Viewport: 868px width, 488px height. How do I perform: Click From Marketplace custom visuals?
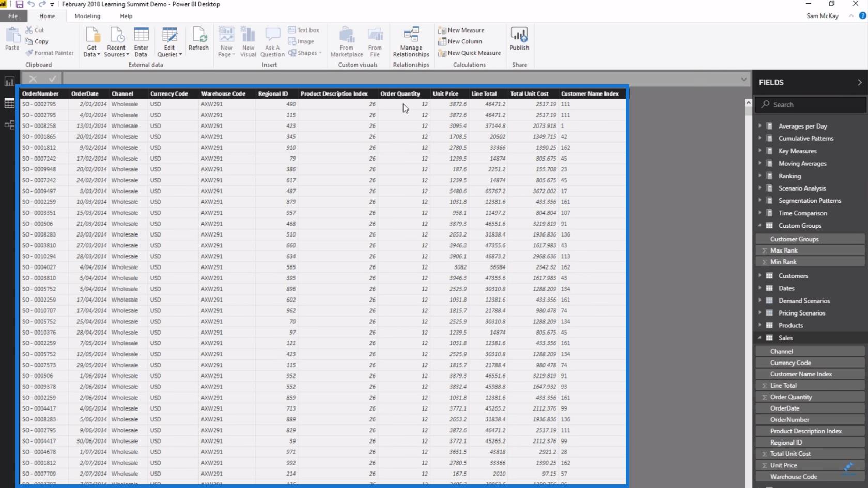click(347, 41)
